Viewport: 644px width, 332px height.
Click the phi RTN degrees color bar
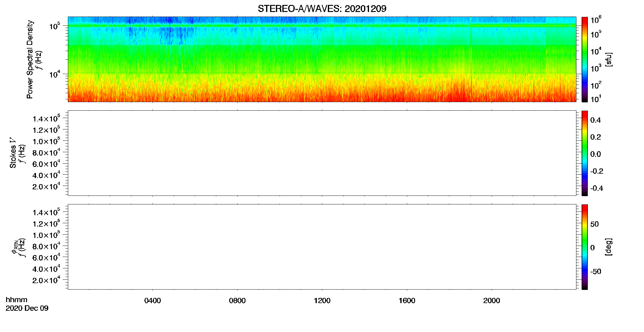click(585, 247)
